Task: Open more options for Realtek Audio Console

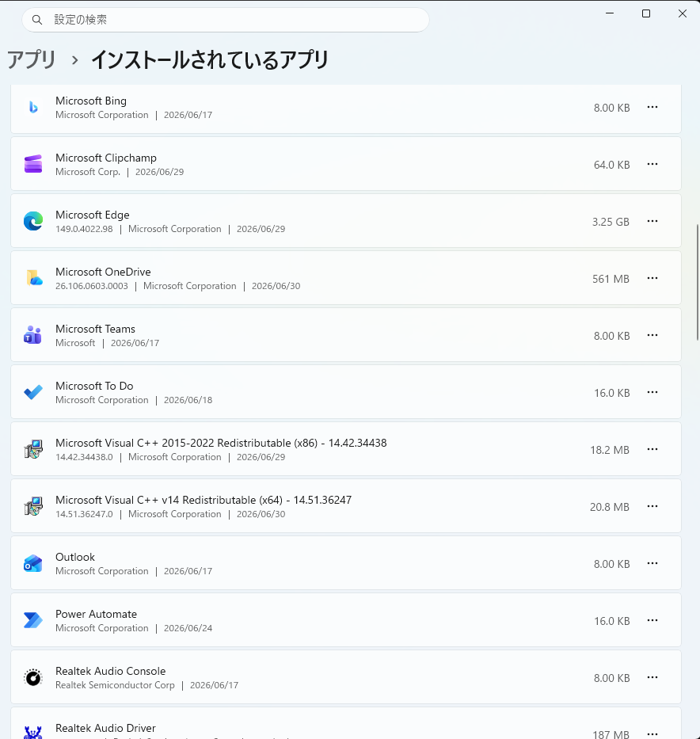Action: click(652, 677)
